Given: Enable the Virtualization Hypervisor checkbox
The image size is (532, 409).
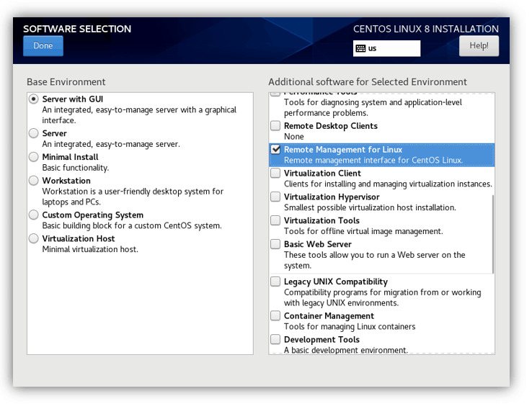Looking at the screenshot, I should 275,197.
